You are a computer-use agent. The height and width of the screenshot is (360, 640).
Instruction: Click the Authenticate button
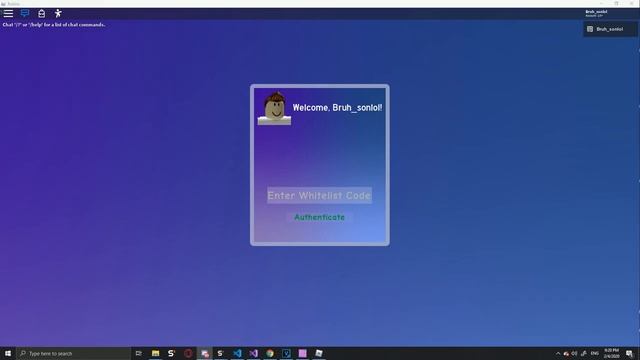319,217
